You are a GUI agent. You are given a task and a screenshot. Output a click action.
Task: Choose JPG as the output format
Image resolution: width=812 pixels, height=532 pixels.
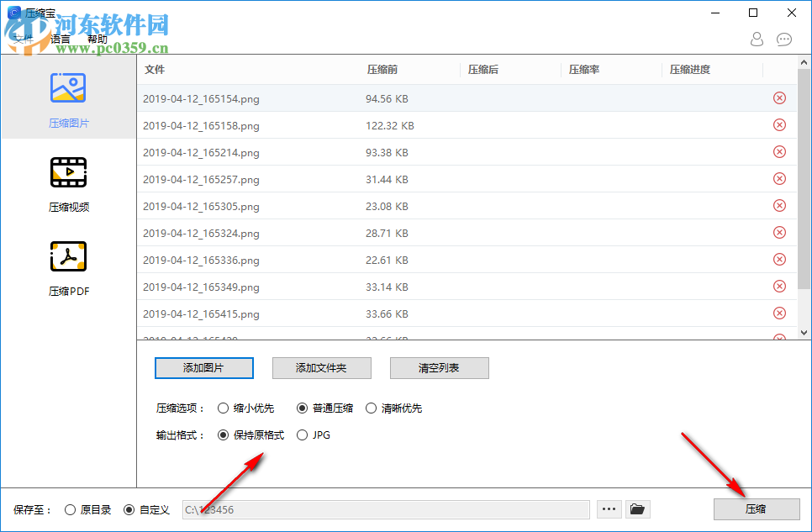coord(301,435)
